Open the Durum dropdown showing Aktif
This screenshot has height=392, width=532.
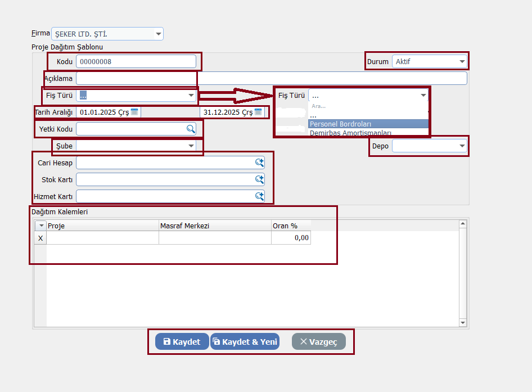tap(462, 61)
